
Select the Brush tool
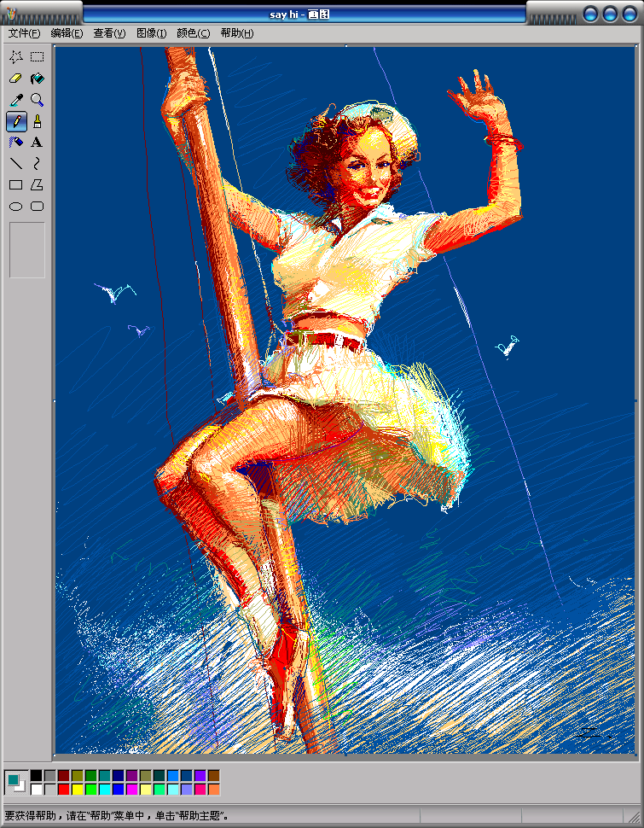pyautogui.click(x=37, y=121)
